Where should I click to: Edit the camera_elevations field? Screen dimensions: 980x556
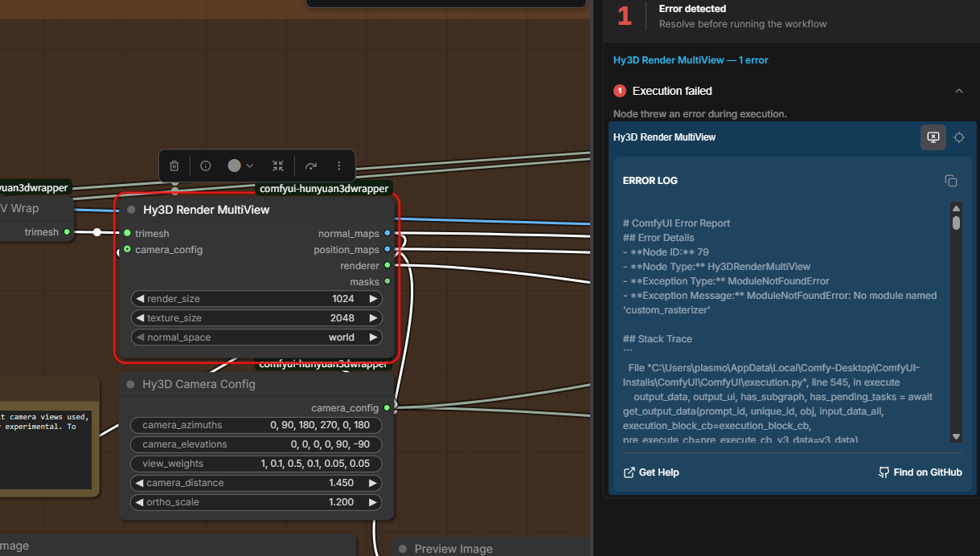pyautogui.click(x=256, y=444)
